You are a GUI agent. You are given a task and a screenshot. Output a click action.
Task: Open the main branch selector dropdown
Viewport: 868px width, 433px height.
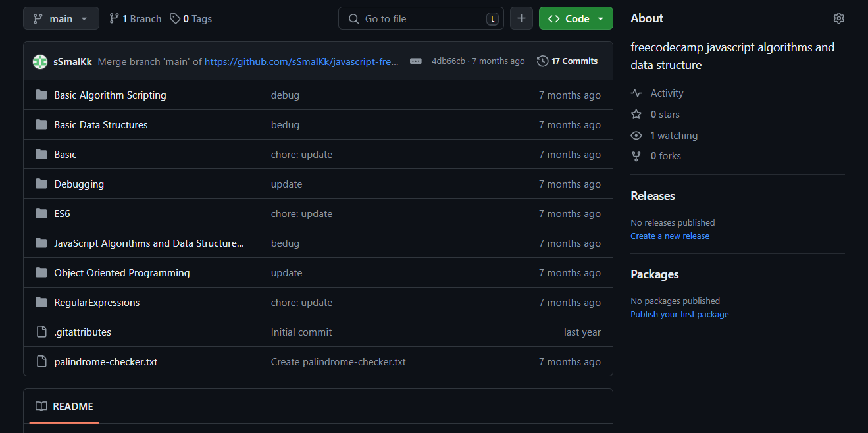tap(61, 18)
